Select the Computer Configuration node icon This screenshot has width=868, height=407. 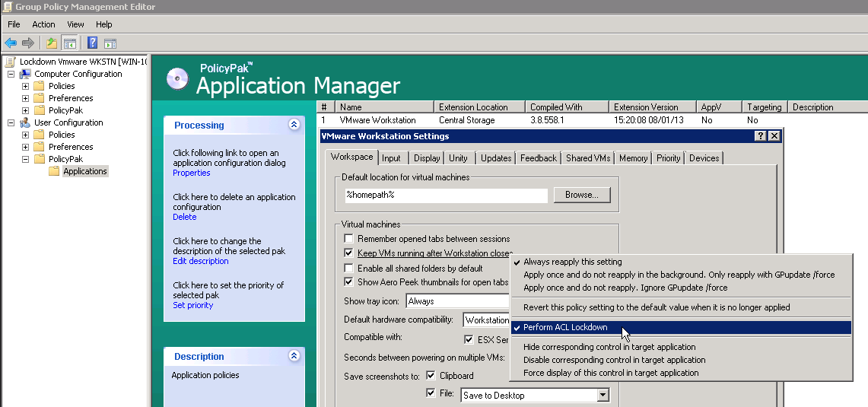pyautogui.click(x=25, y=74)
